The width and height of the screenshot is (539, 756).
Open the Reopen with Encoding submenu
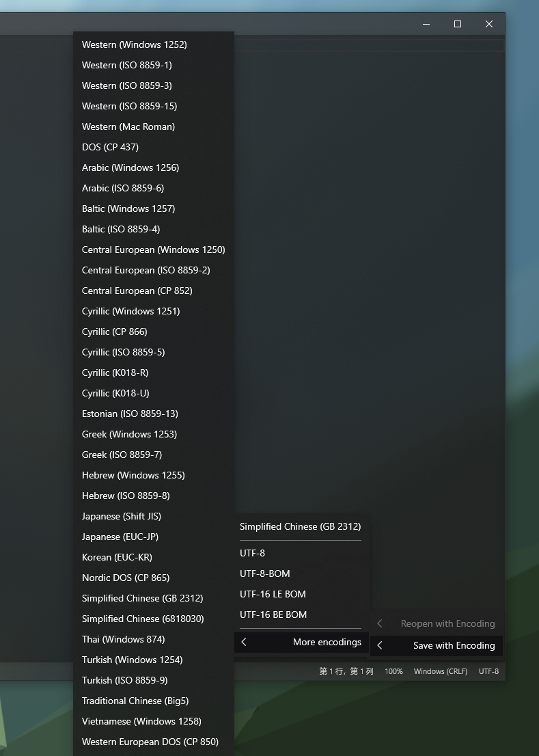(437, 624)
